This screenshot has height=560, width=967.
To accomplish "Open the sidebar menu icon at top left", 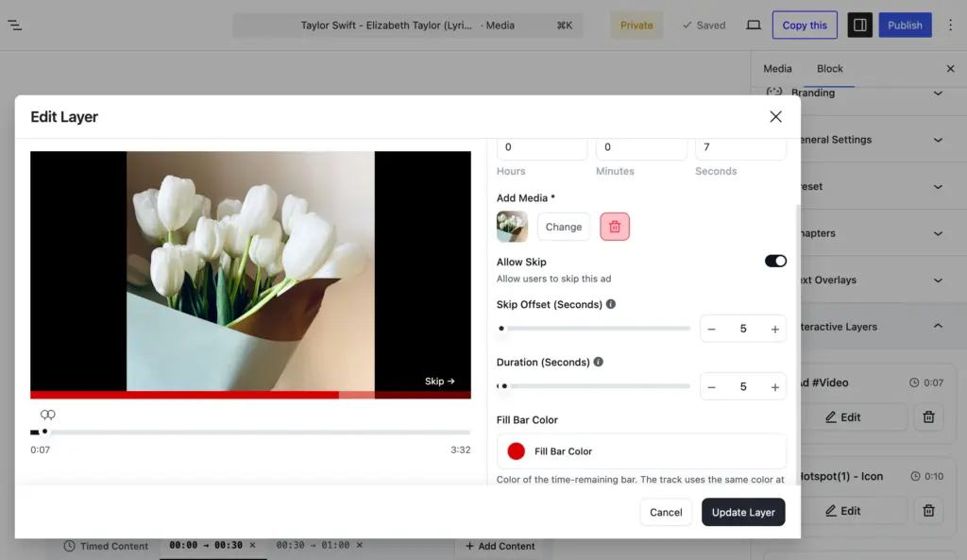I will pos(14,25).
